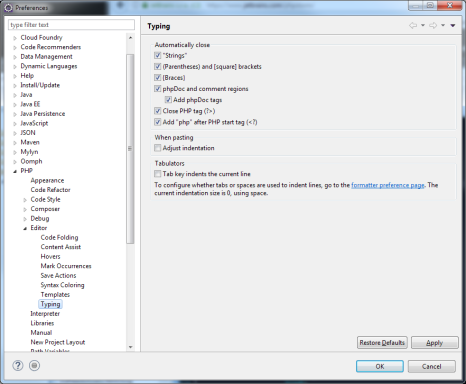Expand the Code Recommenders node
The image size is (466, 384).
[x=15, y=47]
